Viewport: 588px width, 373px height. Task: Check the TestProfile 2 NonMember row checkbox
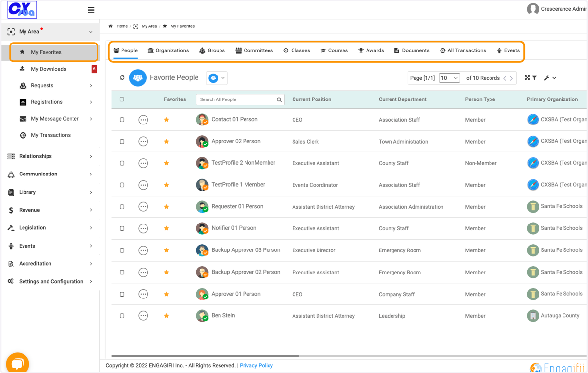pos(122,163)
